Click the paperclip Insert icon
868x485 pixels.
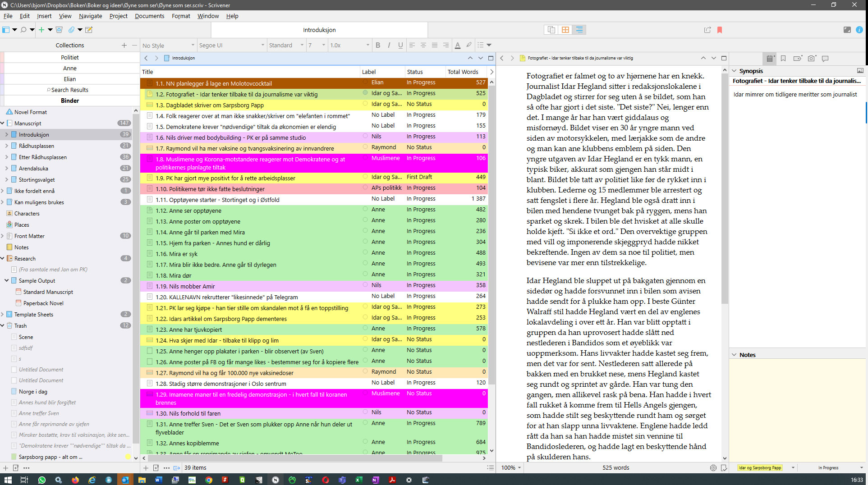tap(71, 30)
